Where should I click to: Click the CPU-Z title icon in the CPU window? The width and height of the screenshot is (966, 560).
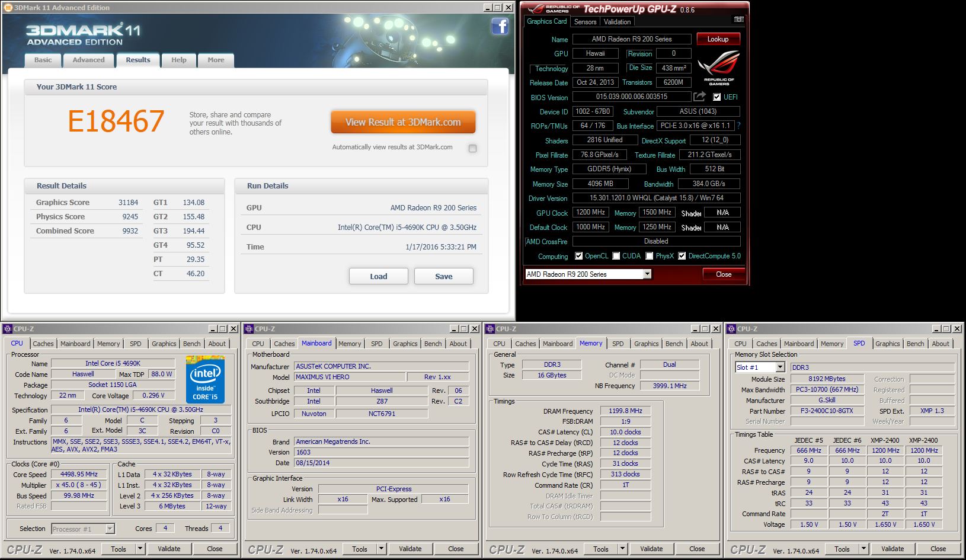coord(8,329)
